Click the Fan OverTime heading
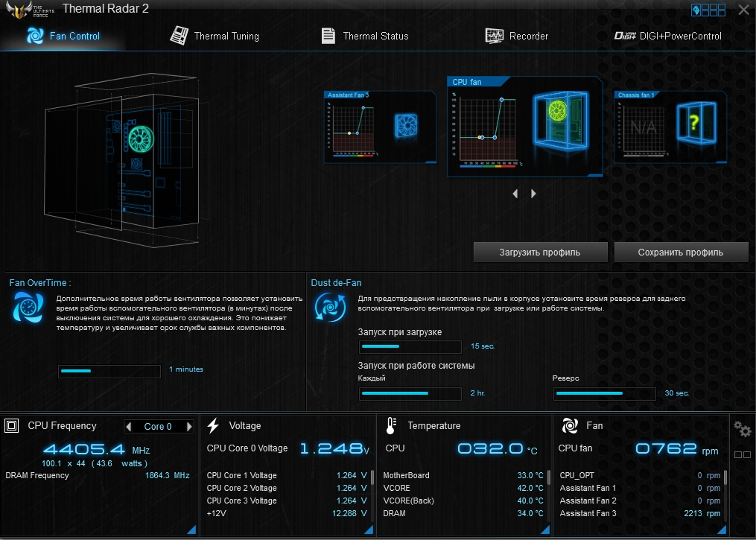This screenshot has height=540, width=756. click(x=40, y=283)
